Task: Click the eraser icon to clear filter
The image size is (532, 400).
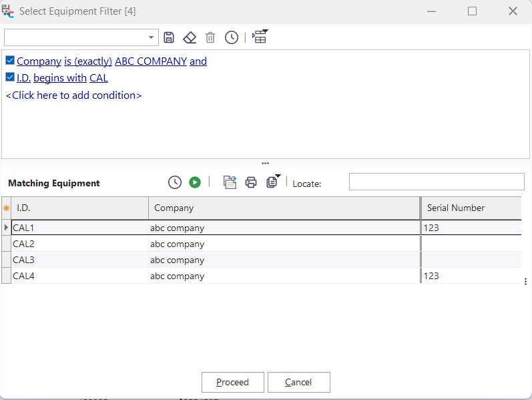Action: 190,37
